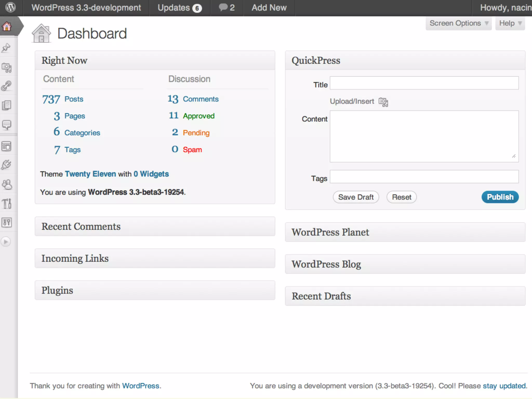Click the WordPress logo icon
The height and width of the screenshot is (399, 532).
click(11, 7)
